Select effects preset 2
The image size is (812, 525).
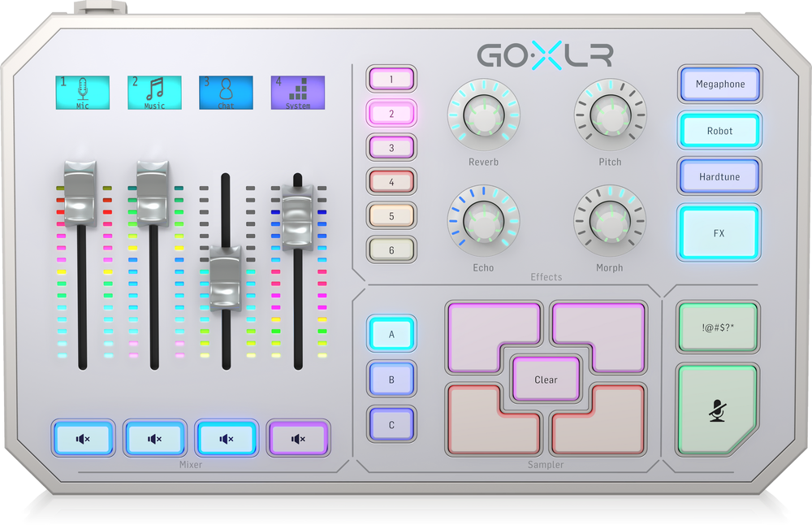pyautogui.click(x=391, y=114)
